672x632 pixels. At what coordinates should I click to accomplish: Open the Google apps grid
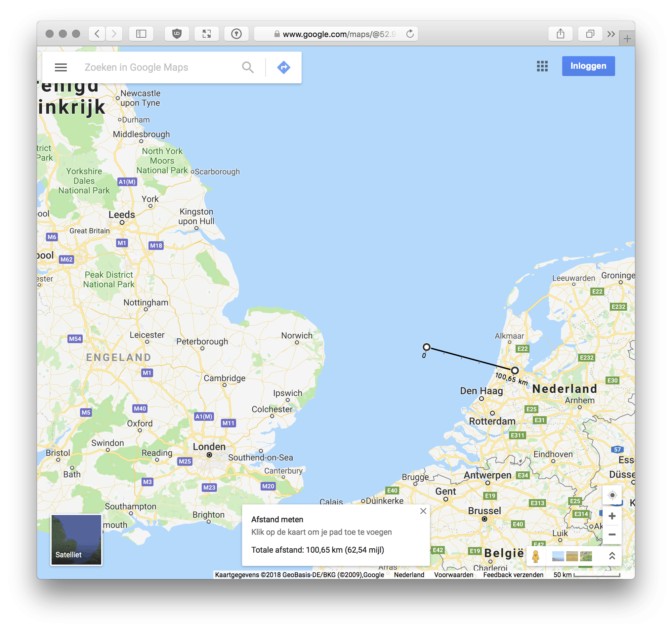click(542, 66)
